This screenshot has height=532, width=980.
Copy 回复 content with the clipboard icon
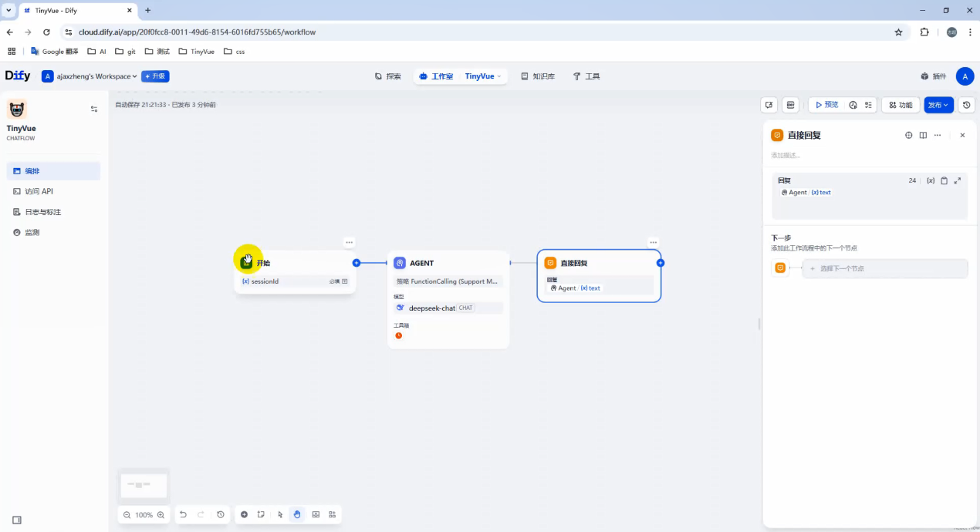click(x=944, y=180)
